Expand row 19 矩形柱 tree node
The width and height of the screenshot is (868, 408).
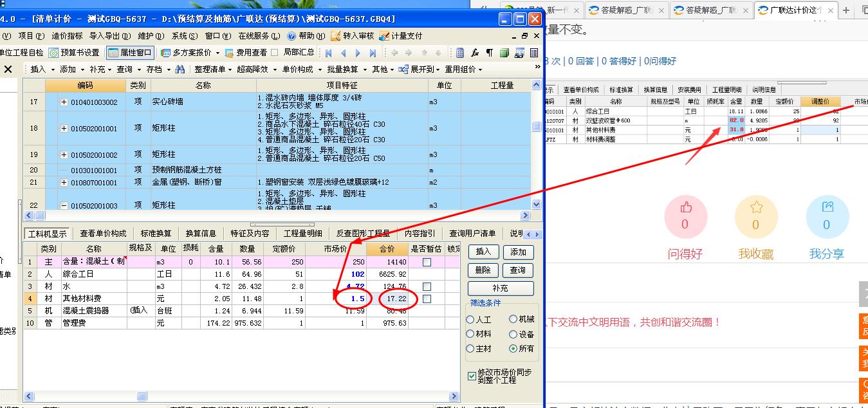[x=64, y=155]
